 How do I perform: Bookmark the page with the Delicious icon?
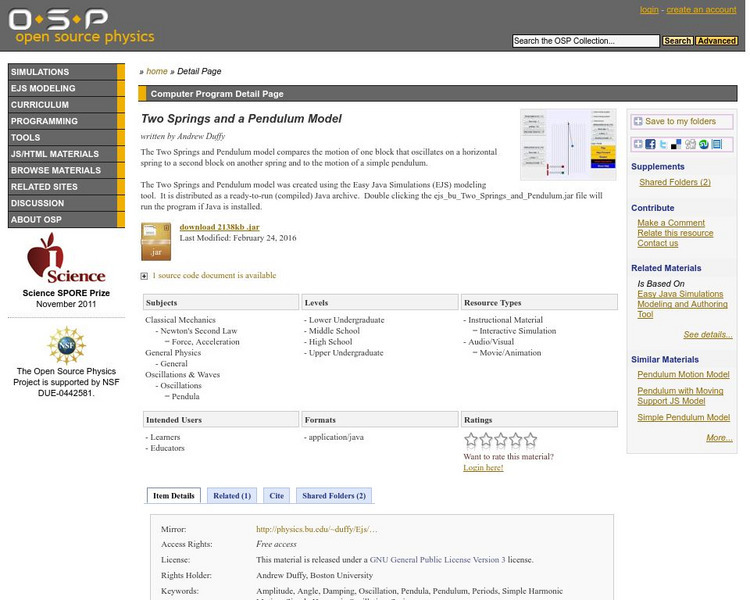pos(676,144)
